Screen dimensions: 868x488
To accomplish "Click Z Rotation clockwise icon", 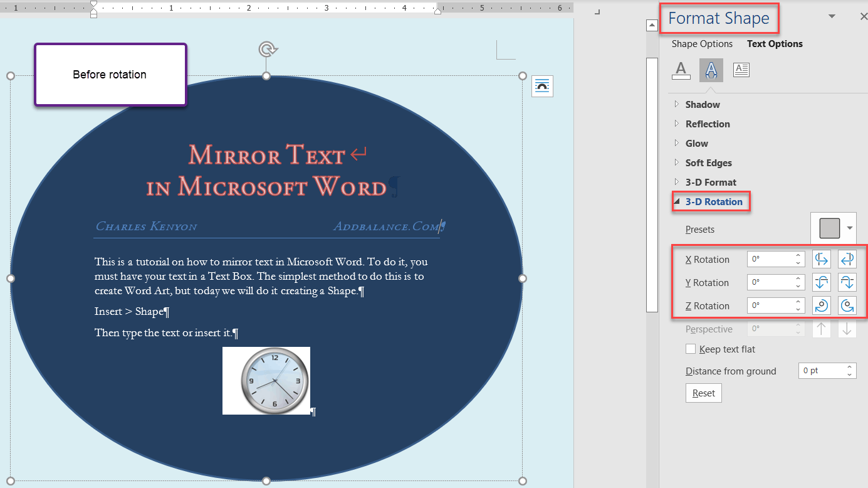I will point(822,305).
